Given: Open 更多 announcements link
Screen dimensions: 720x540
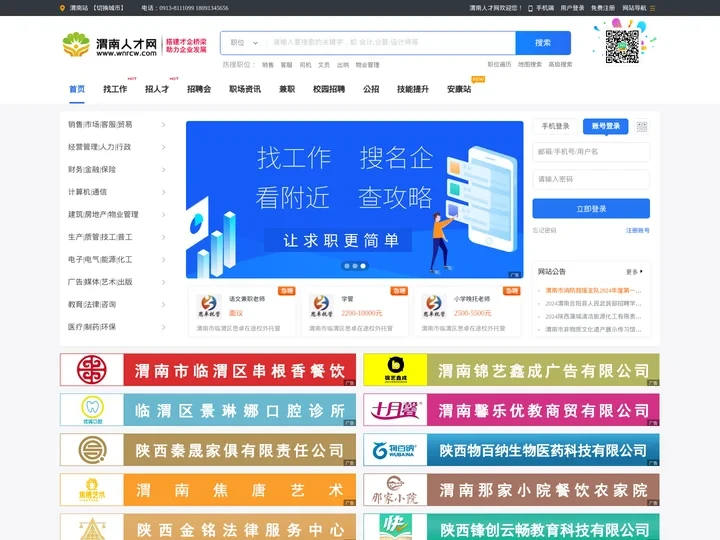Looking at the screenshot, I should tap(634, 272).
